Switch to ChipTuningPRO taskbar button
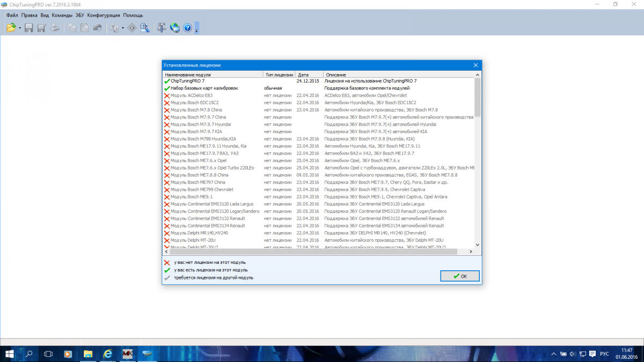This screenshot has width=644, height=362. [x=147, y=354]
